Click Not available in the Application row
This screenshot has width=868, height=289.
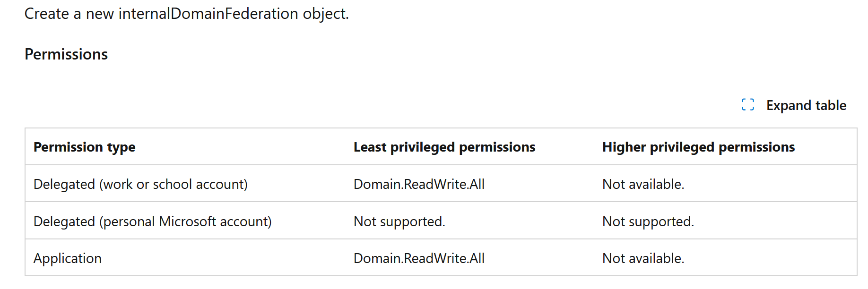pyautogui.click(x=643, y=258)
